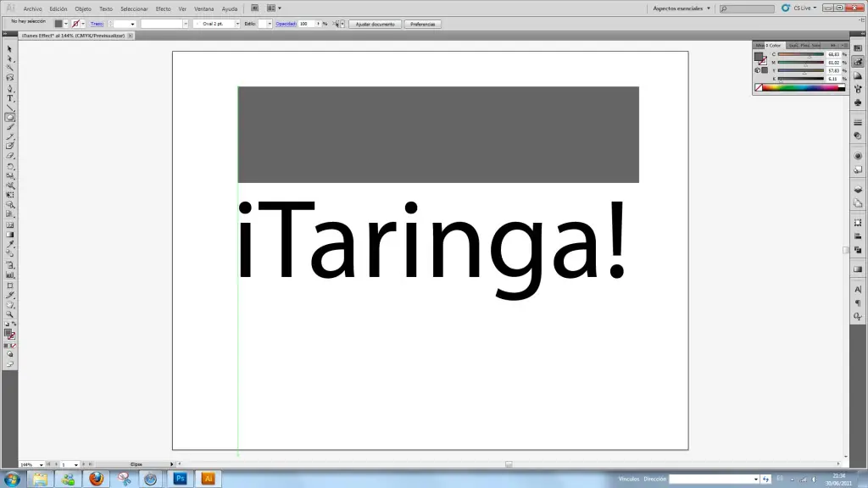
Task: Click the Preferencias button
Action: [422, 24]
